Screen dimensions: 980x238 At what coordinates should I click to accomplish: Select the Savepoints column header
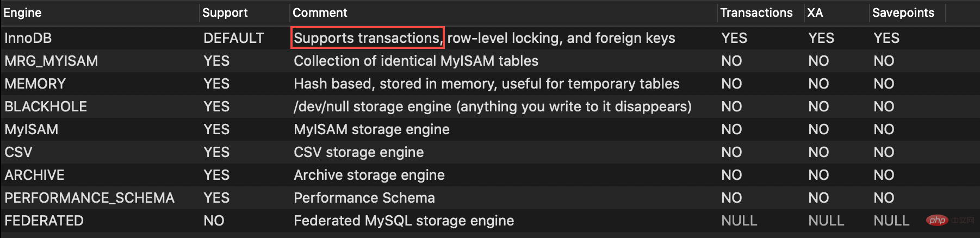pos(903,12)
